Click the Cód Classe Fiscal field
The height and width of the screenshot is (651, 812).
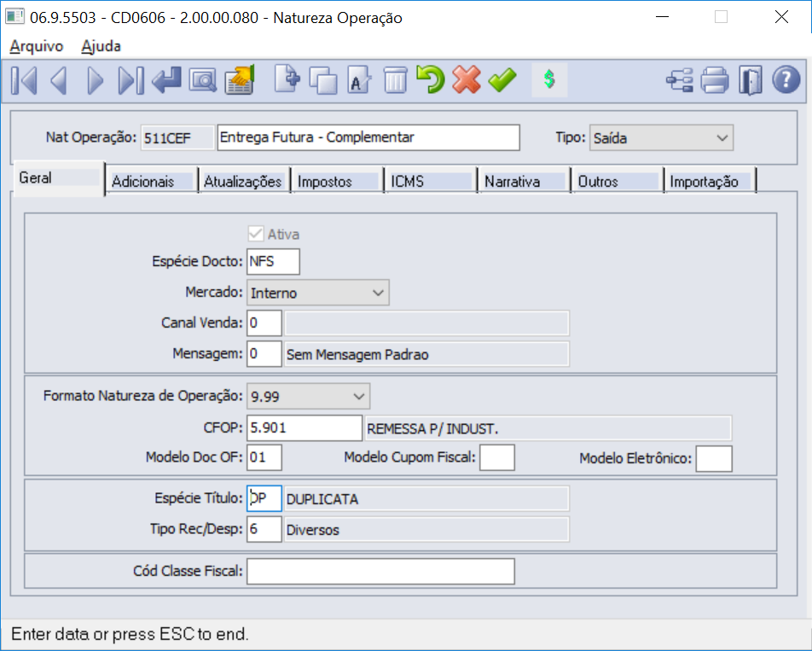[x=380, y=572]
